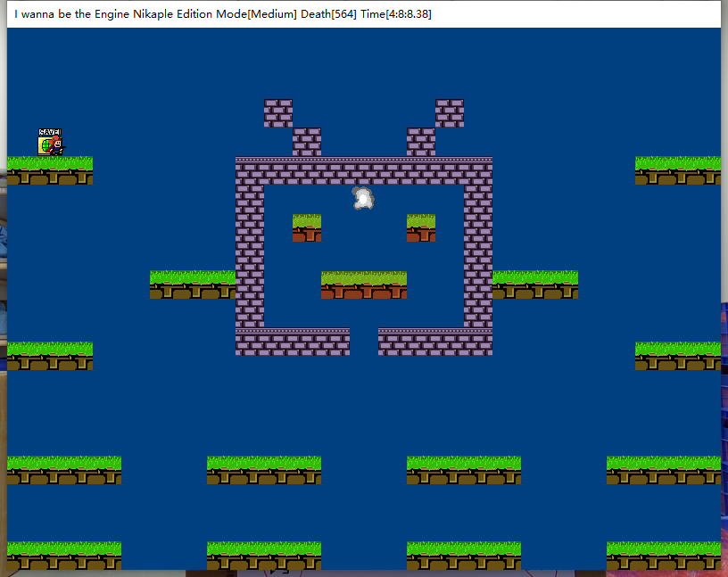Click the white smoke puff inside brick frame
The image size is (728, 577).
pos(362,198)
